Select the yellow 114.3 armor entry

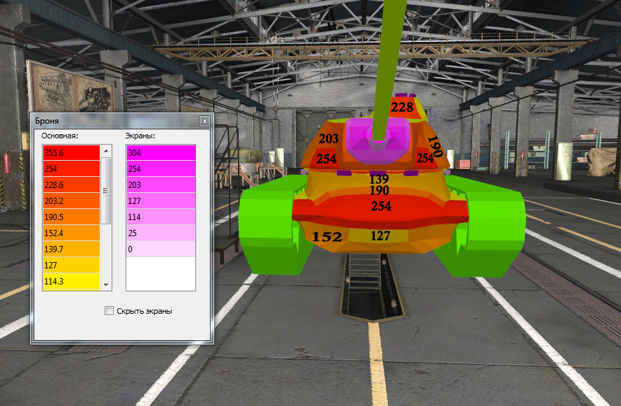pos(70,281)
